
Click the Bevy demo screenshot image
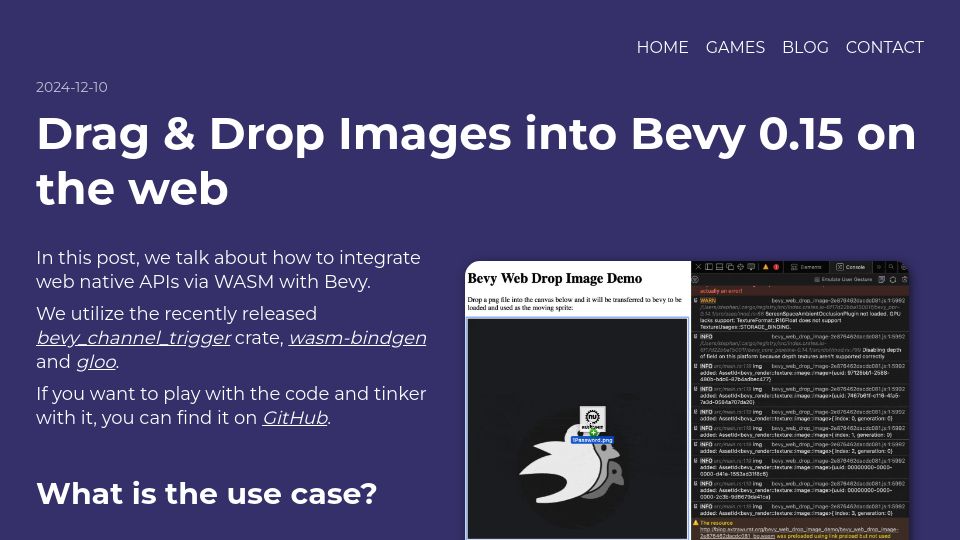pos(686,400)
